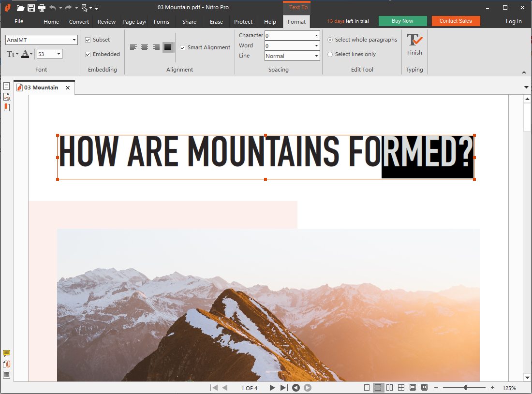Uncheck the Subset embedding checkbox
The width and height of the screenshot is (532, 394).
88,40
